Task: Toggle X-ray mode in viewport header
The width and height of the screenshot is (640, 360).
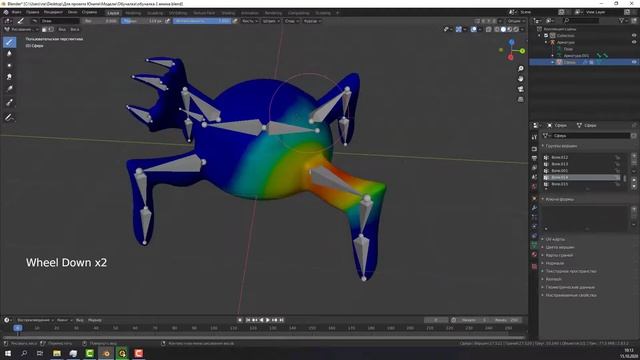Action: tap(489, 29)
